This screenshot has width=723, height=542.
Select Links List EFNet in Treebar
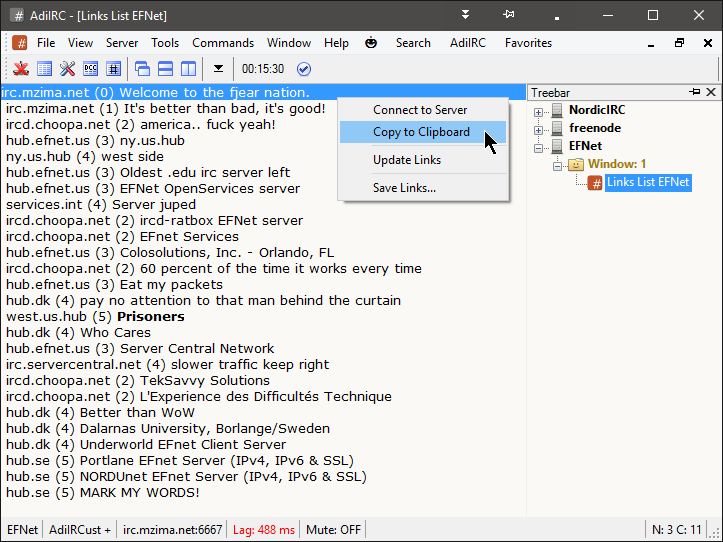(x=648, y=182)
